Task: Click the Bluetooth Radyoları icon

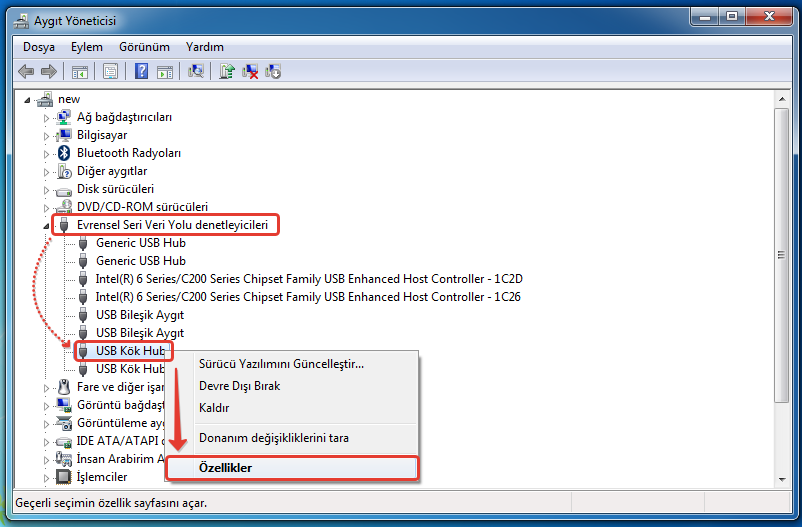Action: tap(64, 153)
